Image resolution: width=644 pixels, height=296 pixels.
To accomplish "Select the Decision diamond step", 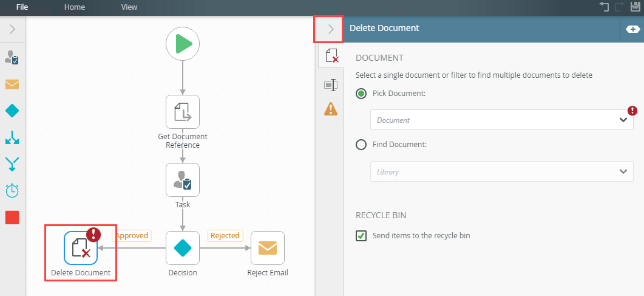I will [x=183, y=248].
